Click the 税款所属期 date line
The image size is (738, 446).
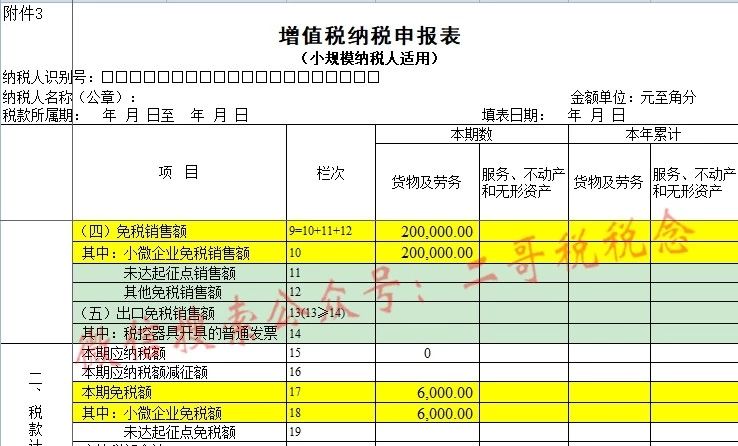125,115
